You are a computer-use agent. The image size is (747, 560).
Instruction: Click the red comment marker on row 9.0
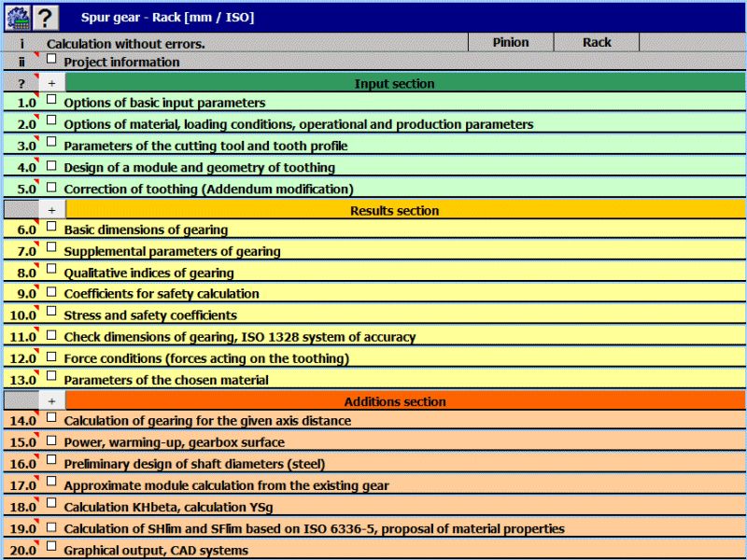(x=36, y=287)
